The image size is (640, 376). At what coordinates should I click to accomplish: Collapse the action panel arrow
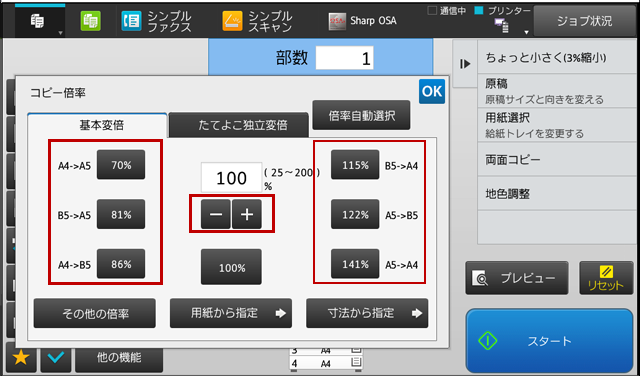pos(465,64)
